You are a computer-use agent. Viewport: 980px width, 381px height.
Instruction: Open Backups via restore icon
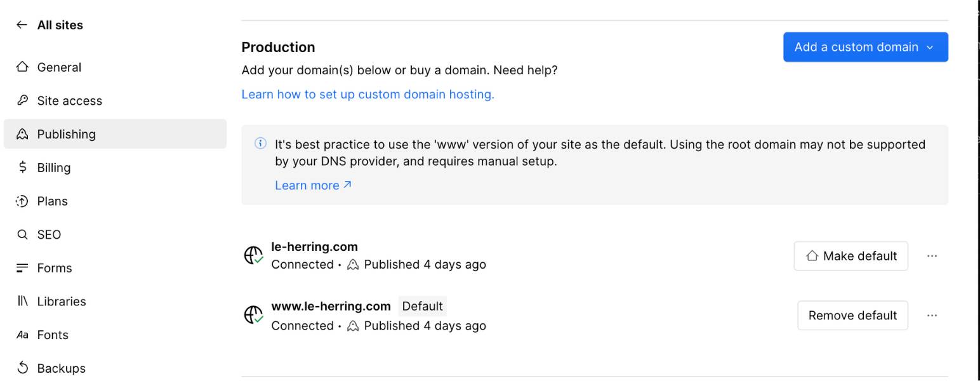[22, 368]
